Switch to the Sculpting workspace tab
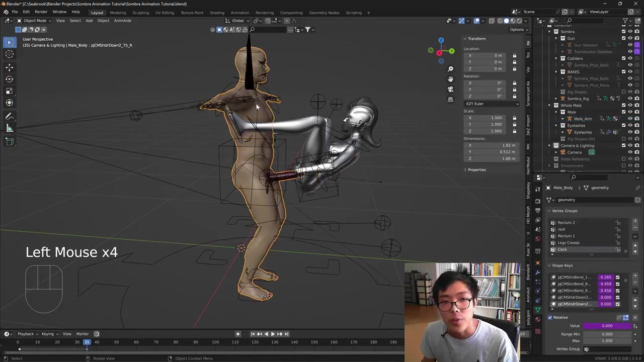The height and width of the screenshot is (362, 644). click(x=140, y=13)
